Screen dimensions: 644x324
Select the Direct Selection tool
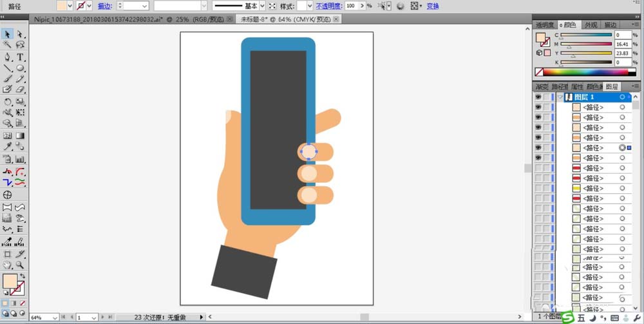pos(20,33)
